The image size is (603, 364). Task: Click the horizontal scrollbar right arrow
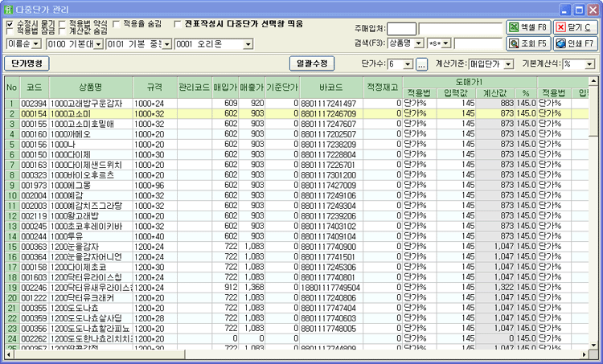tap(585, 354)
